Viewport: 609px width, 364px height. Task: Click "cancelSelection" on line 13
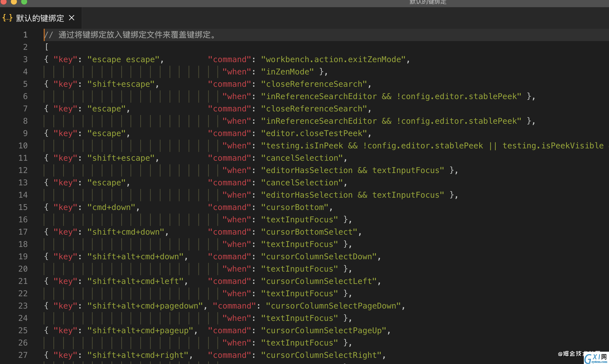click(x=302, y=183)
